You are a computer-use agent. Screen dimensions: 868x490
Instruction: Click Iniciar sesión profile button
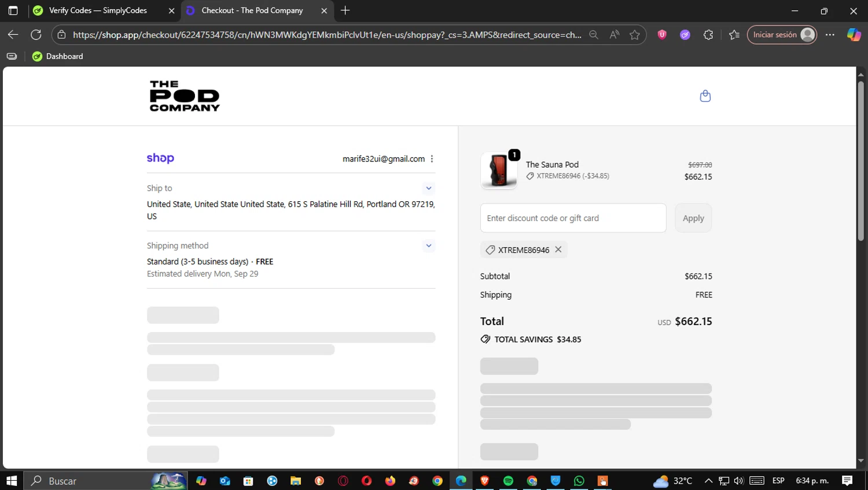pyautogui.click(x=782, y=35)
